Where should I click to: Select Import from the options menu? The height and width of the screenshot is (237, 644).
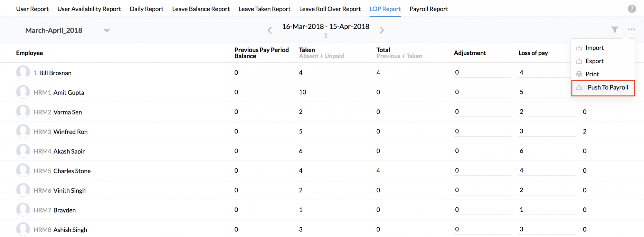coord(594,48)
